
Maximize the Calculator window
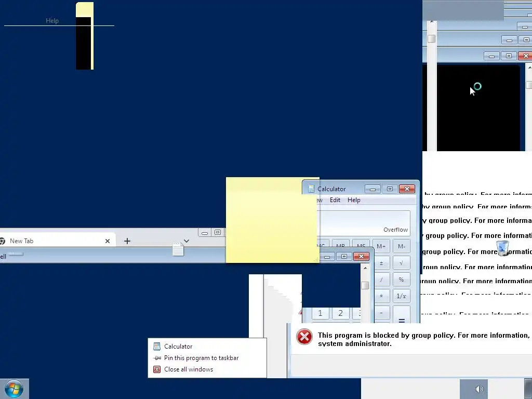390,189
